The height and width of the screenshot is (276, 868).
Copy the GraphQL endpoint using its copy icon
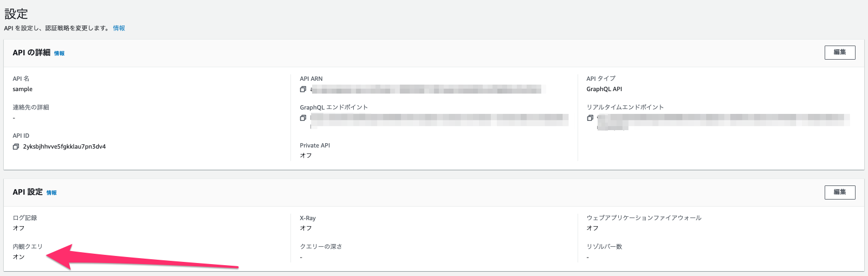tap(303, 118)
